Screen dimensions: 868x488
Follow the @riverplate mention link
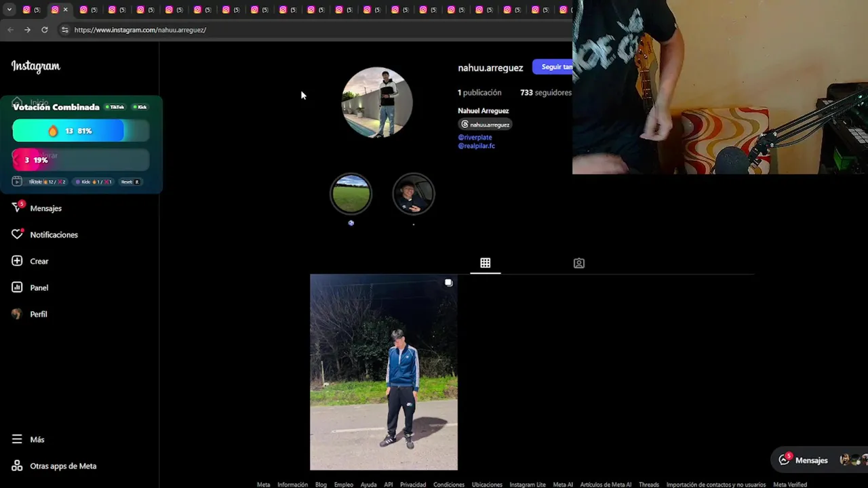[475, 138]
